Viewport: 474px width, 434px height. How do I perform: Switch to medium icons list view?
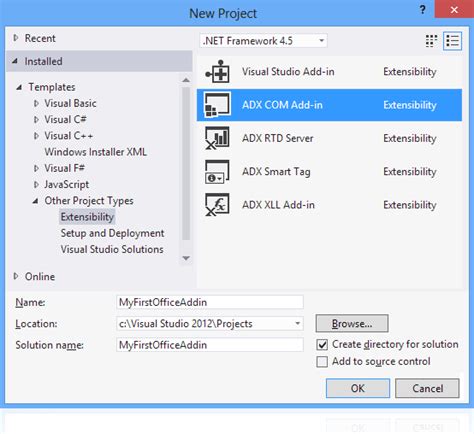point(452,41)
